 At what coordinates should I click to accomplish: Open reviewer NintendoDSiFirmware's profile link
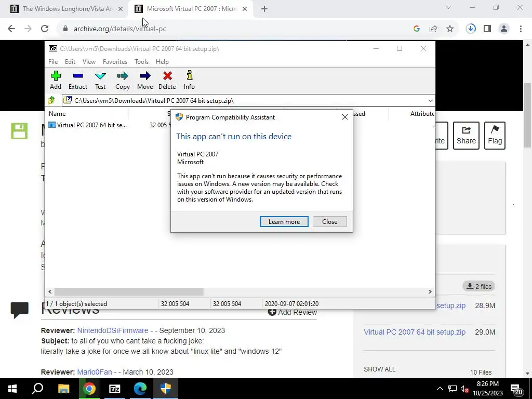pos(113,330)
